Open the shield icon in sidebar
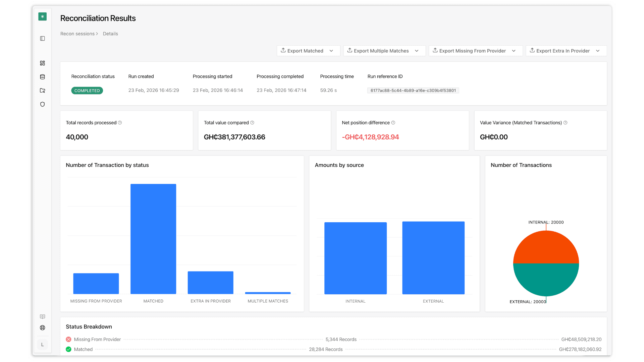This screenshot has height=362, width=644. point(42,104)
